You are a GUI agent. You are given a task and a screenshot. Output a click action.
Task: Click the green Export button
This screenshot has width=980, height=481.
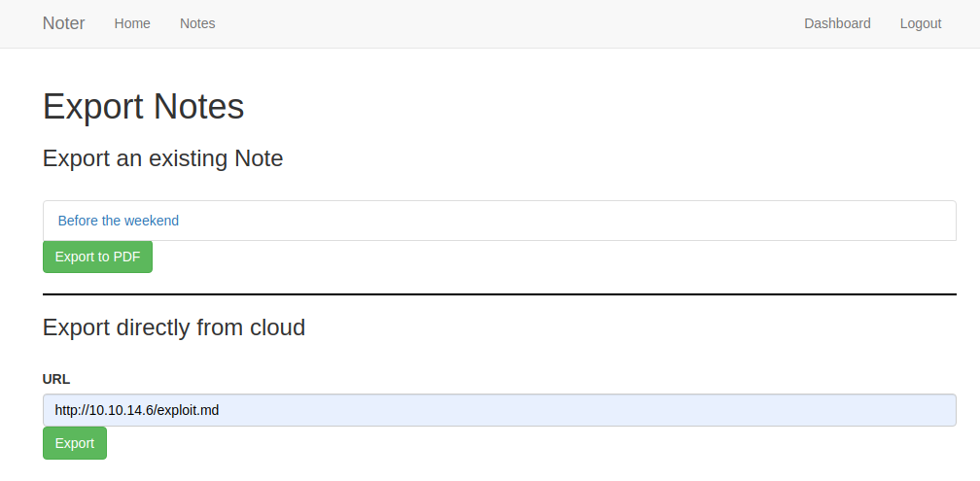click(74, 443)
